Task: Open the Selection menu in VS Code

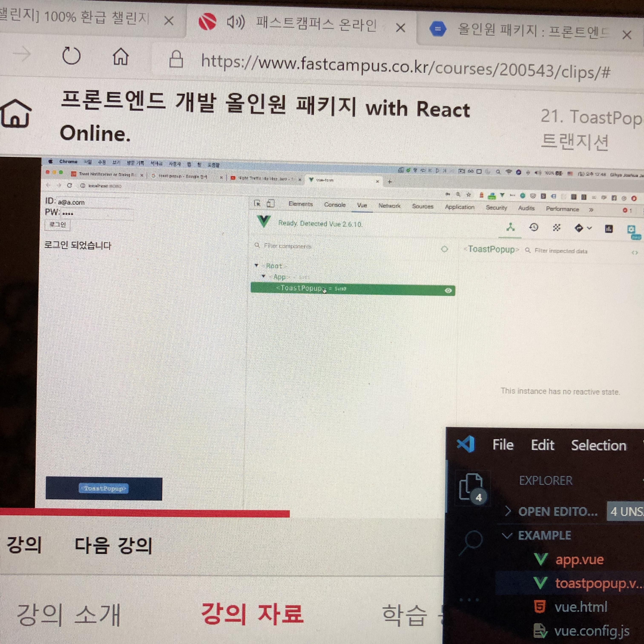Action: point(598,445)
